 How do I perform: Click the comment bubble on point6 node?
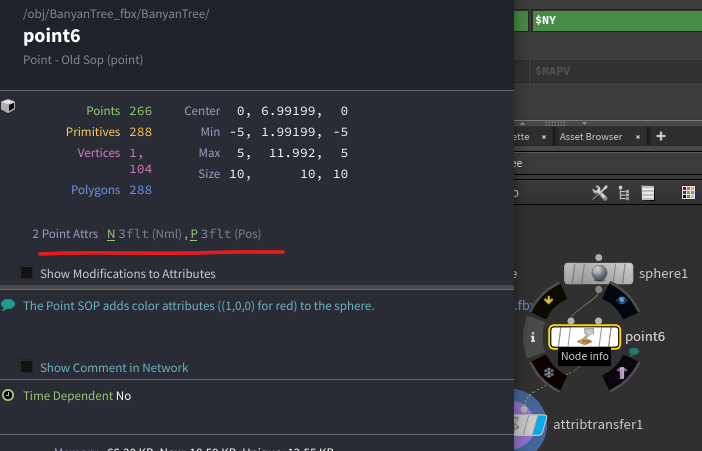coord(634,352)
